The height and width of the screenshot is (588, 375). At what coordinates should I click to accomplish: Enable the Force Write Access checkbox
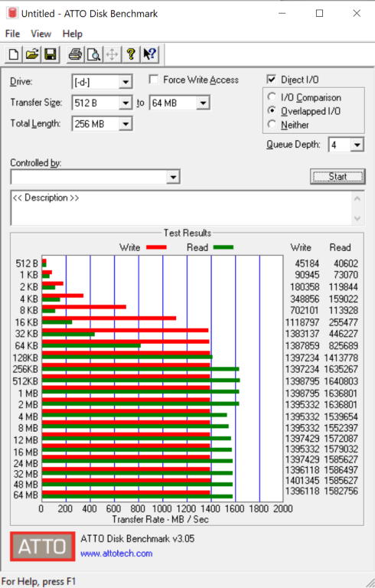click(x=153, y=80)
